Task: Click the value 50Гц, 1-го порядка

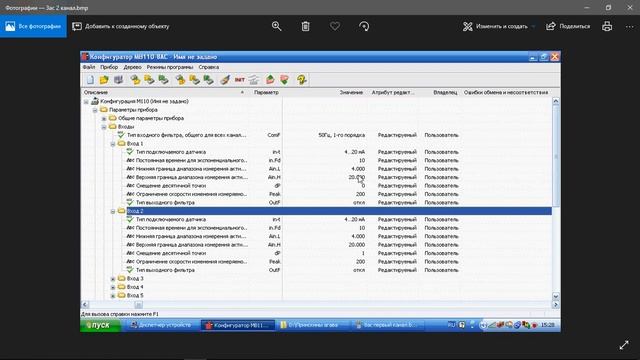Action: 342,135
